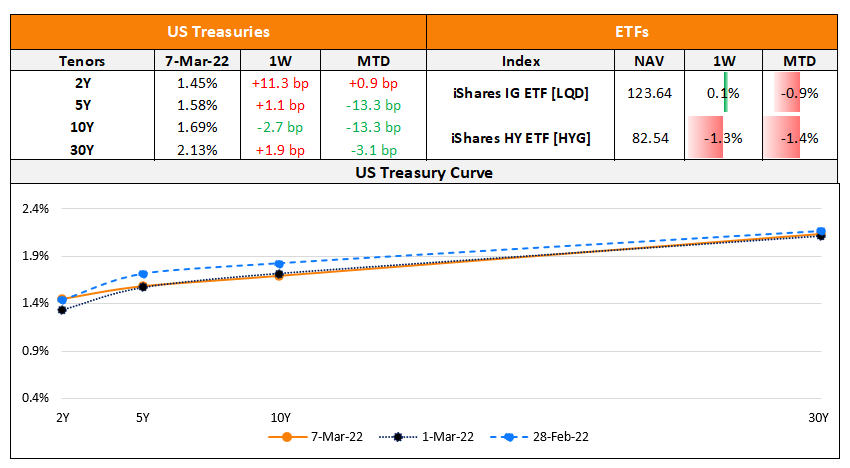
Task: Select the US Treasury Curve title
Action: point(424,172)
